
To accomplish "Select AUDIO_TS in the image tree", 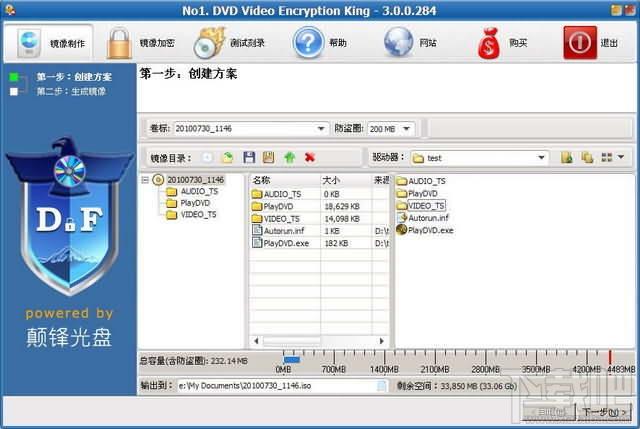I will pyautogui.click(x=199, y=191).
